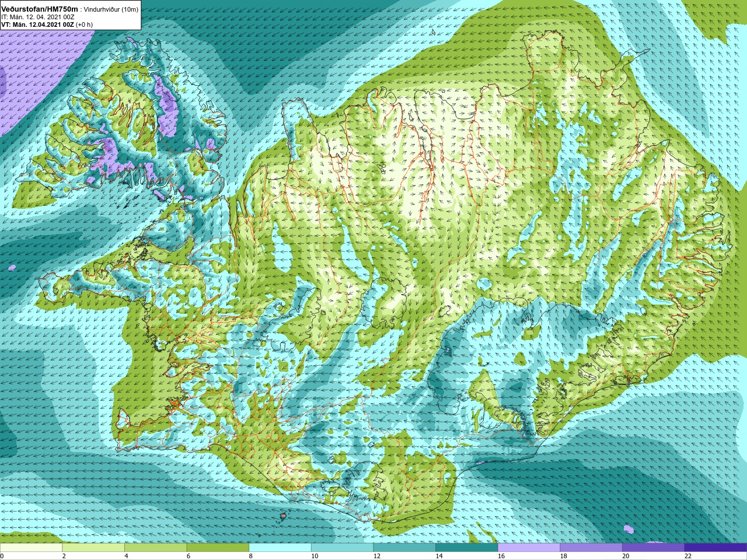
Task: Click the pale yellow 0–2 legend swatch
Action: click(31, 548)
